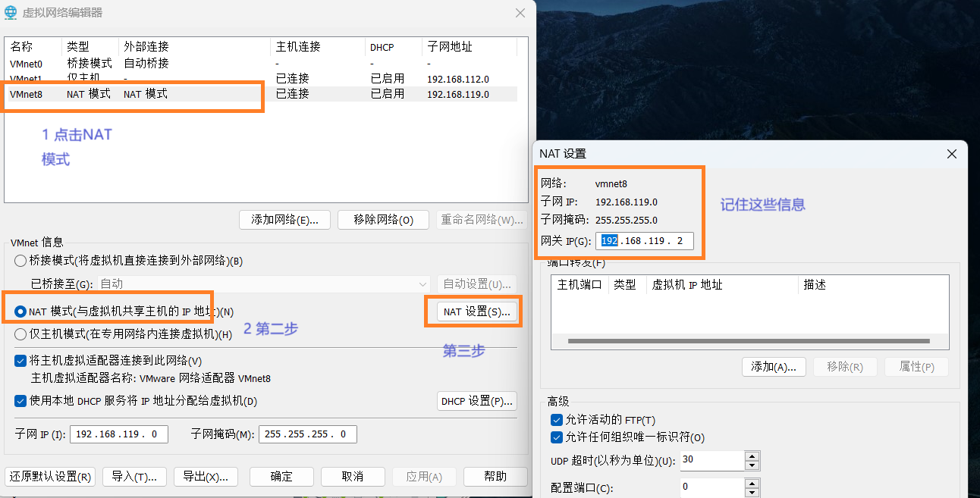
Task: Click the Virtual Network Editor title icon
Action: 11,12
